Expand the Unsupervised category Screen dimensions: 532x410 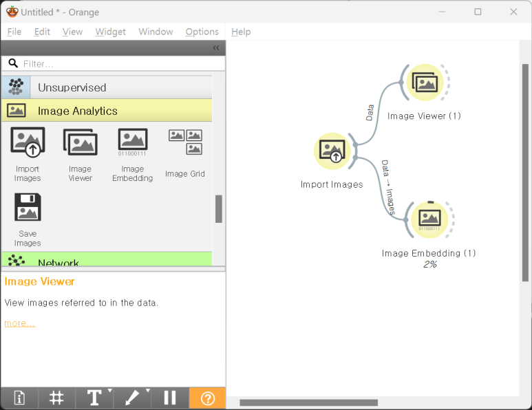(107, 87)
